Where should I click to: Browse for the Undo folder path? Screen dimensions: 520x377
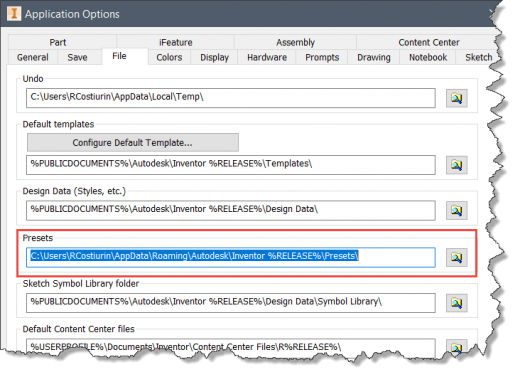point(457,98)
